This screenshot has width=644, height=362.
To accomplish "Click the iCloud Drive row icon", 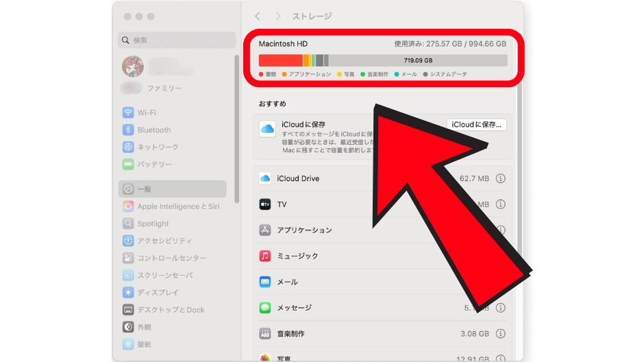I will coord(265,178).
